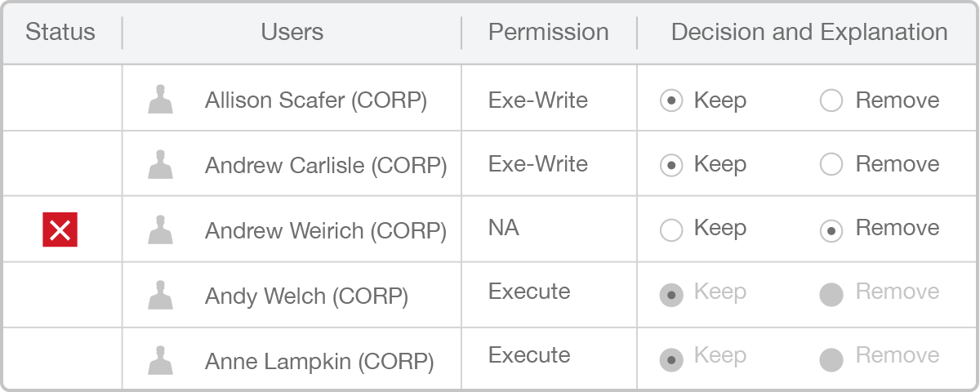Select Remove for Allison Scafer
Image resolution: width=980 pixels, height=392 pixels.
coord(831,101)
